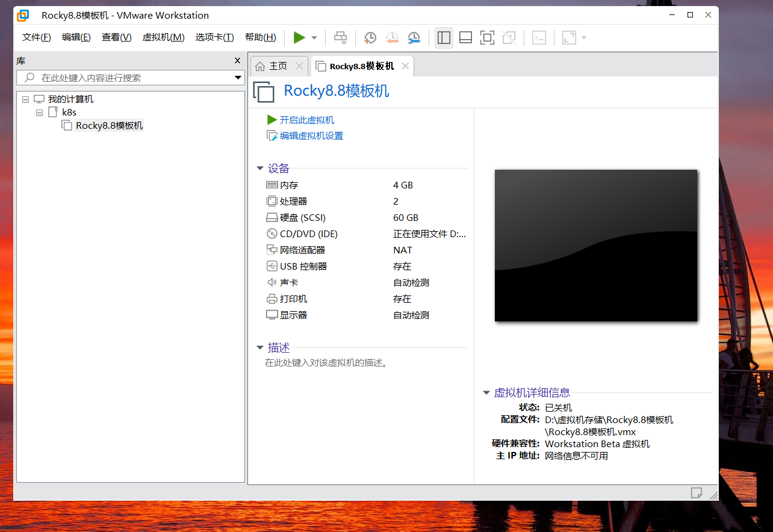Screen dimensions: 773x532
Task: Open the power options arrow beside the play button
Action: (314, 38)
